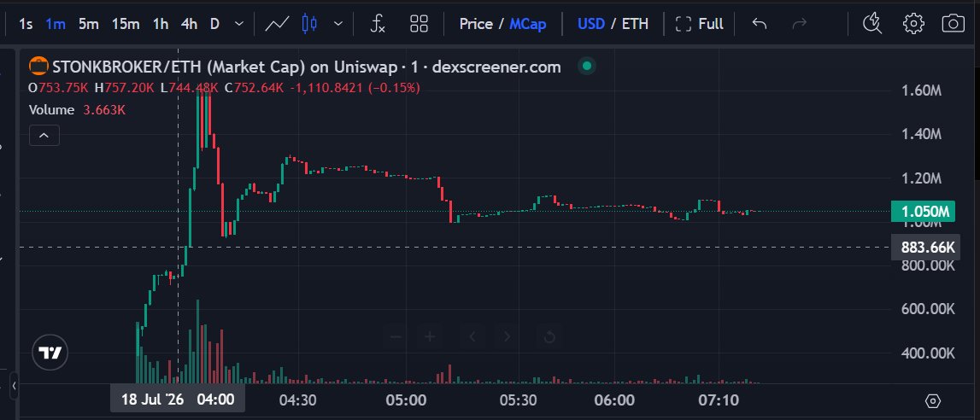The height and width of the screenshot is (420, 980).
Task: Select the line chart style icon
Action: (x=277, y=25)
